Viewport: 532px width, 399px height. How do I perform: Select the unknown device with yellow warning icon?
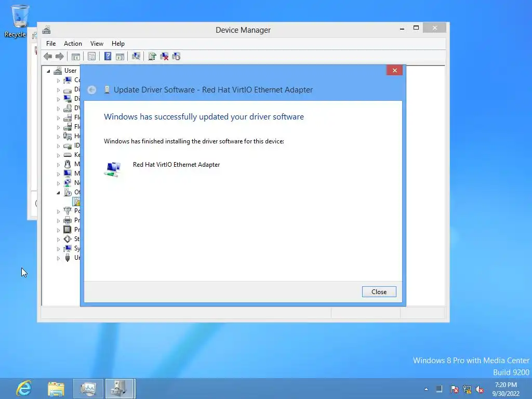tap(77, 202)
